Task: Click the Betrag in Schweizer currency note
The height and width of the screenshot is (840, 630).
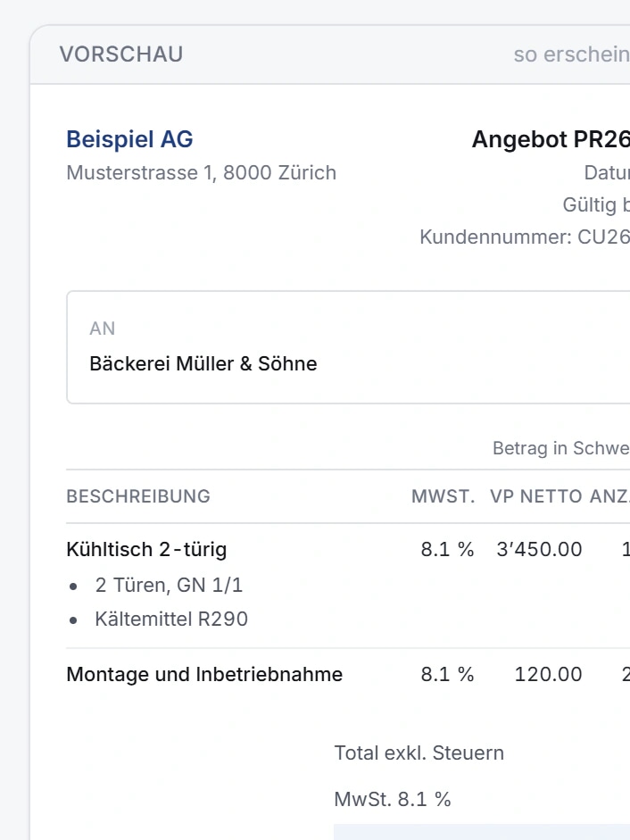Action: point(561,448)
